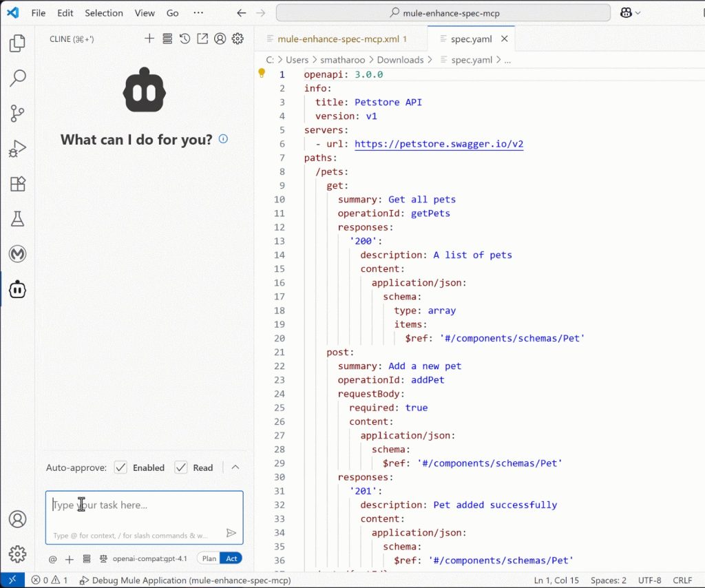Toggle the Auto-approve Enabled checkbox
Image resolution: width=705 pixels, height=588 pixels.
tap(121, 468)
